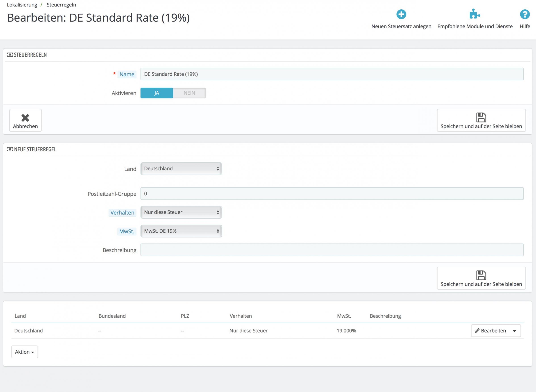The image size is (536, 392).
Task: Click floppy disk save icon in Steuerregeln panel
Action: [481, 117]
